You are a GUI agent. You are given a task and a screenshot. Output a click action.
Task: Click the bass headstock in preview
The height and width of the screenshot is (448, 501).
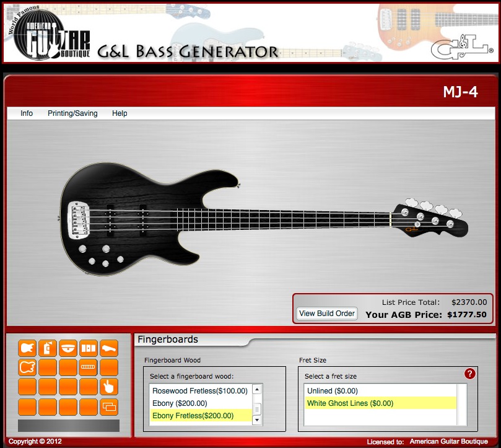point(430,219)
